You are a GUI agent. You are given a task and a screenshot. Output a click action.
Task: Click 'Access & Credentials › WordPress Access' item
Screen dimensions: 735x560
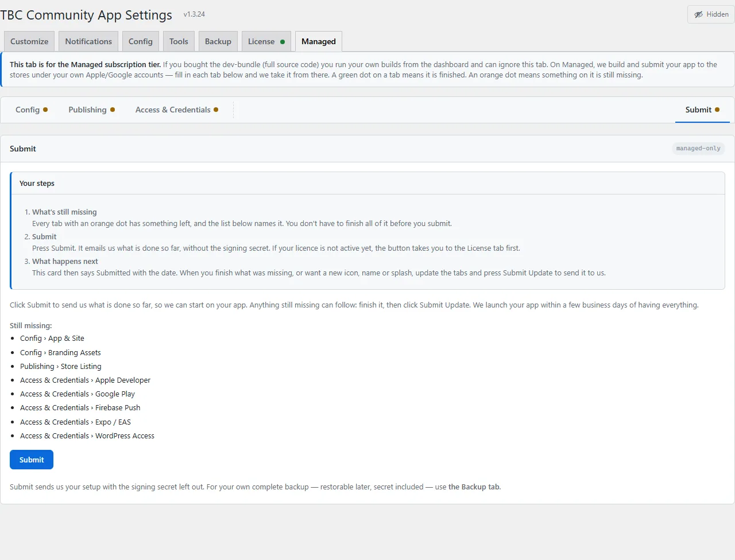[x=87, y=435]
